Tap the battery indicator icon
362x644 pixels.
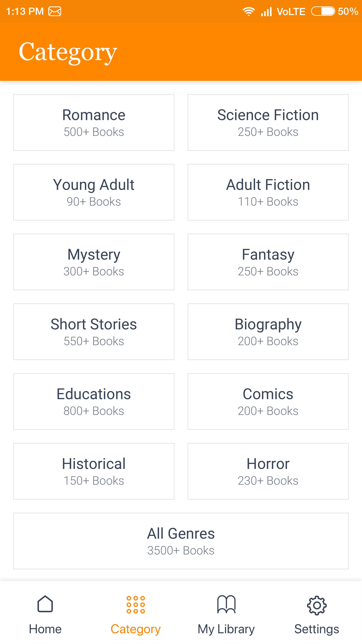coord(323,12)
